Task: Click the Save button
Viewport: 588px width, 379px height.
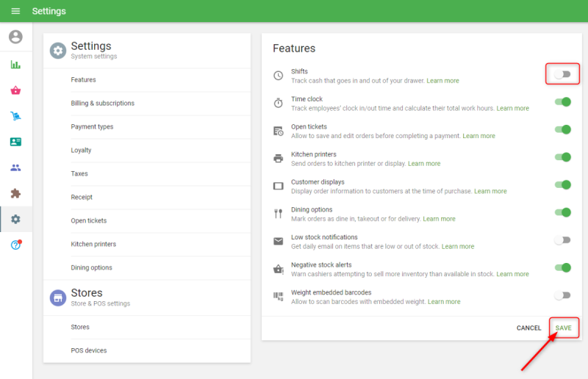Action: click(x=563, y=328)
